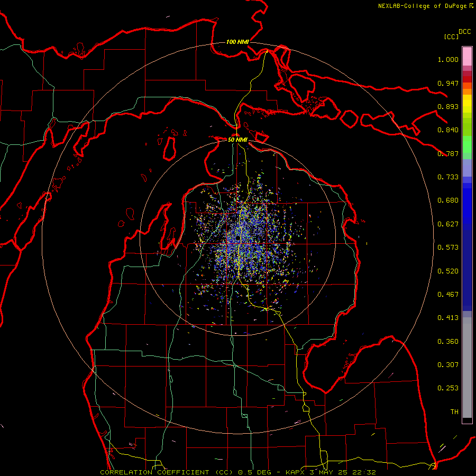
Task: Click the 0.840 legend value
Action: point(448,130)
